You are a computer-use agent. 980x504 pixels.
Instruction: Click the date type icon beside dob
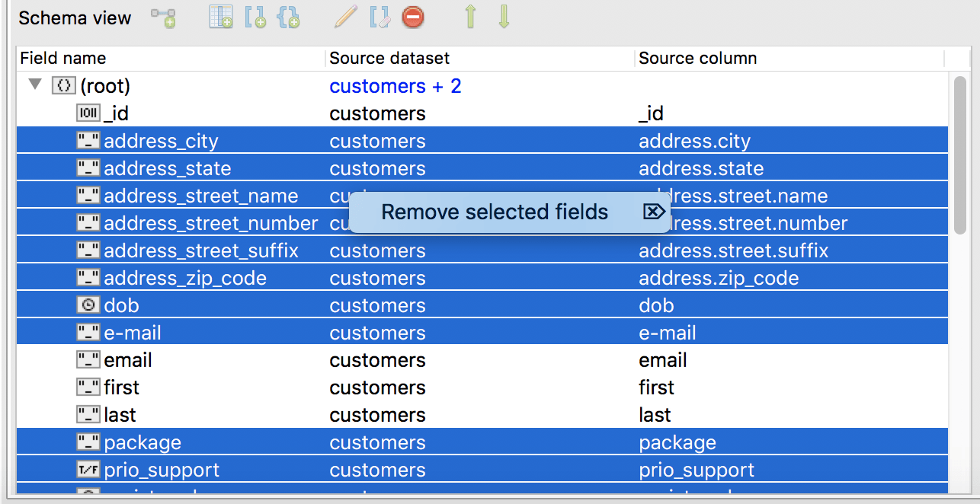90,305
